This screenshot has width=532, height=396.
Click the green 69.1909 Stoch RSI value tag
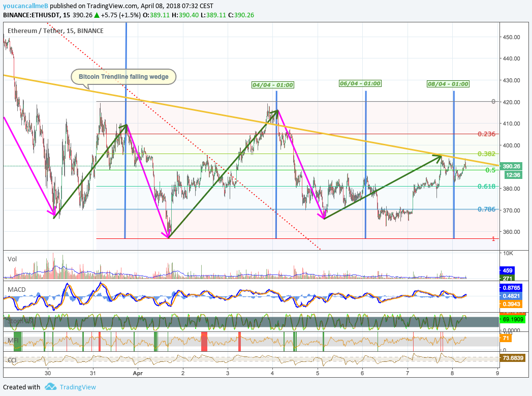(513, 319)
